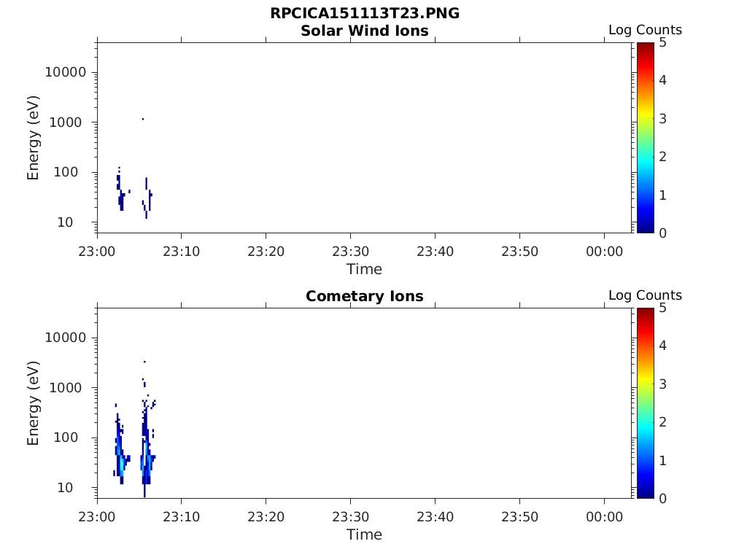
Task: Select the Energy (eV) axis label of Solar Wind plot
Action: click(33, 138)
